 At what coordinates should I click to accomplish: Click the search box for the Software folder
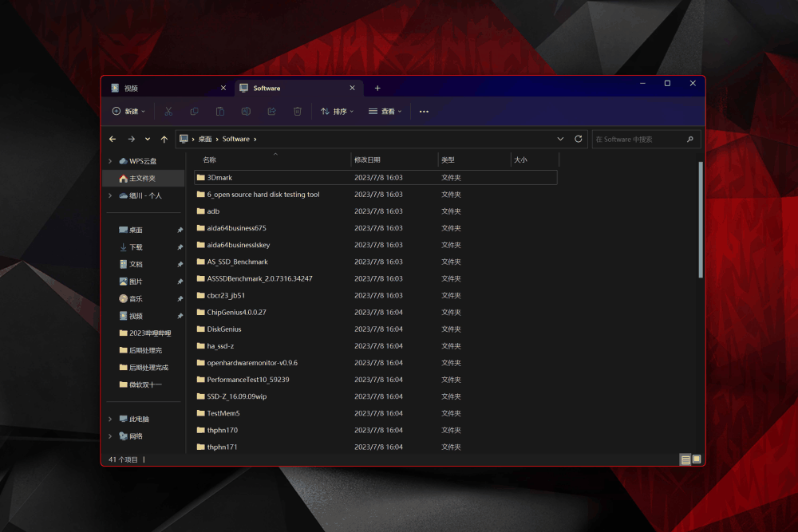click(638, 139)
